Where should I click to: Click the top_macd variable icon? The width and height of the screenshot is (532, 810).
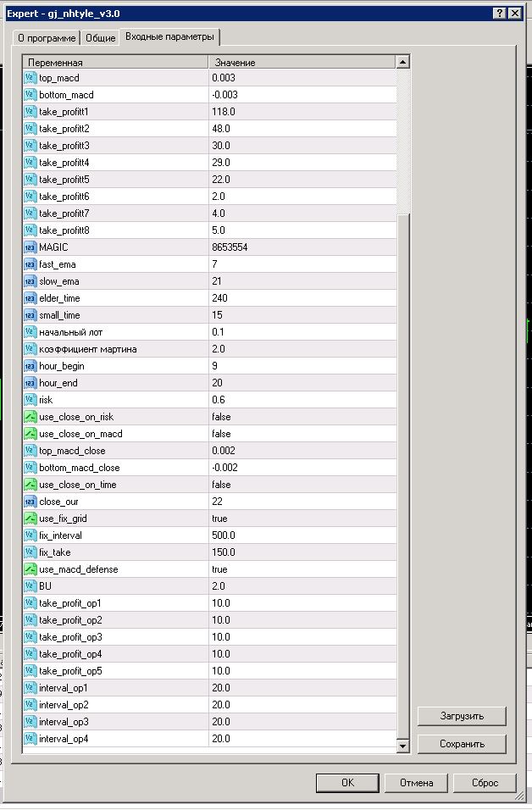[x=30, y=78]
